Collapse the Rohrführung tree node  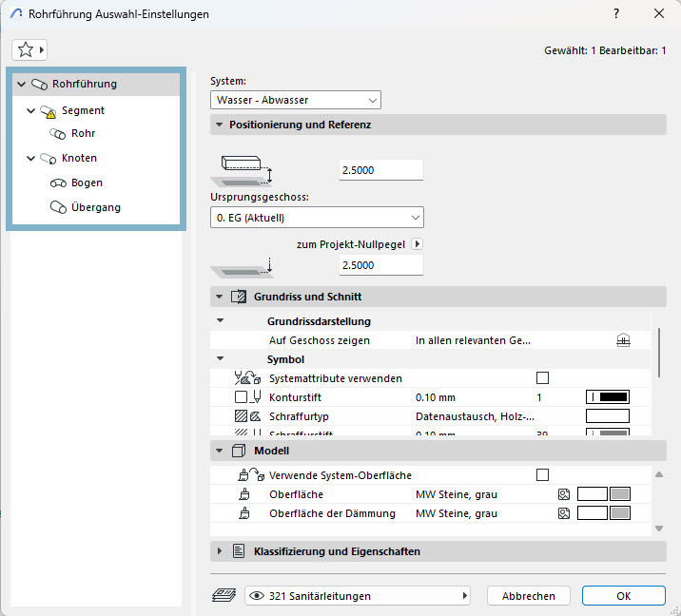21,84
